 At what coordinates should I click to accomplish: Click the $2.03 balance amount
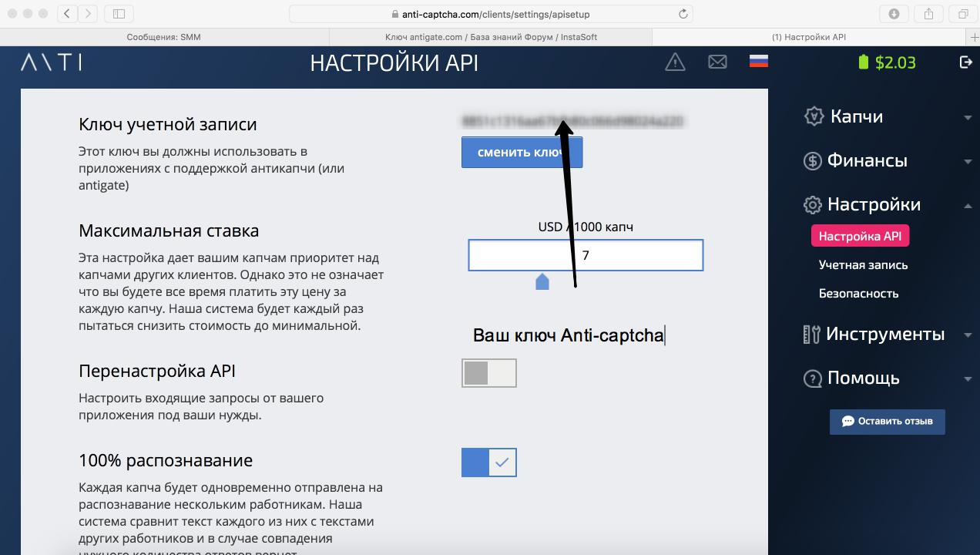(895, 62)
